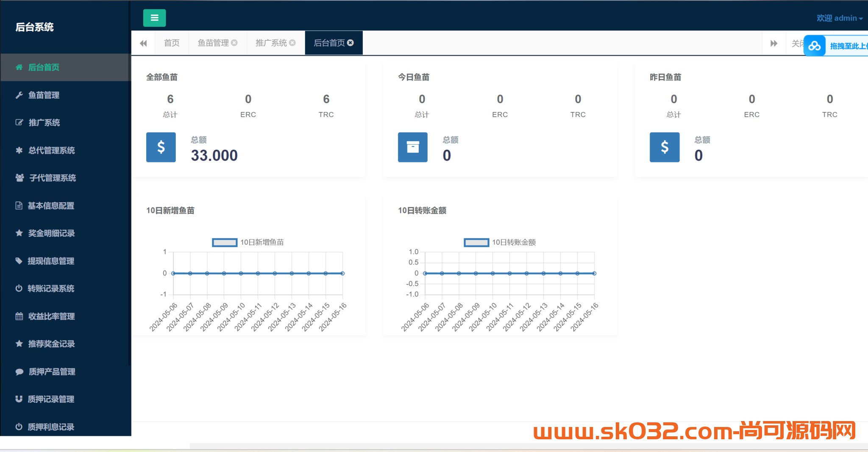Close the 后台首页 tab with its x
Image resolution: width=868 pixels, height=452 pixels.
tap(351, 43)
